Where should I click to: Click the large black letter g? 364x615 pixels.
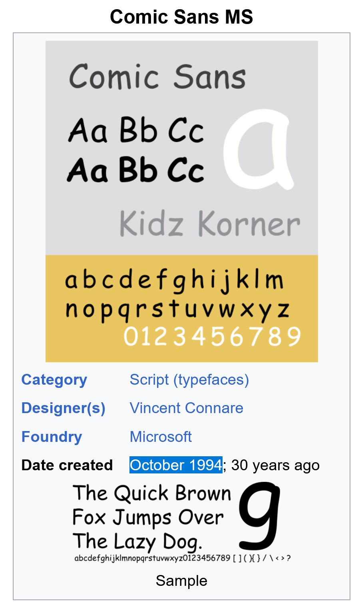coord(260,516)
